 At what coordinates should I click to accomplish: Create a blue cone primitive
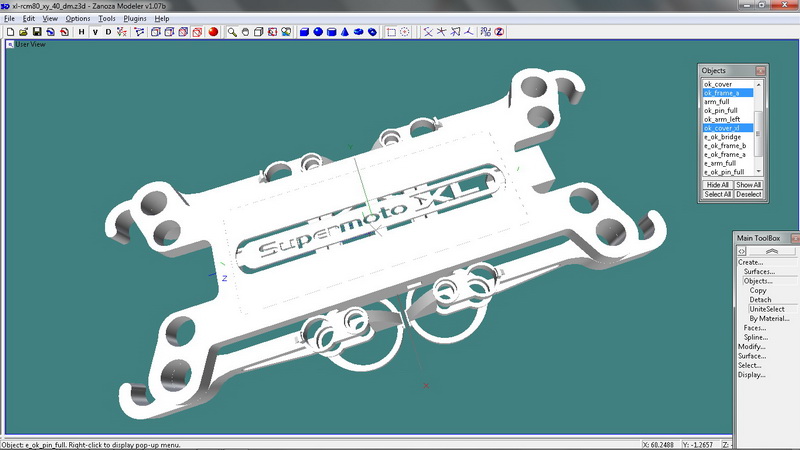pyautogui.click(x=345, y=32)
